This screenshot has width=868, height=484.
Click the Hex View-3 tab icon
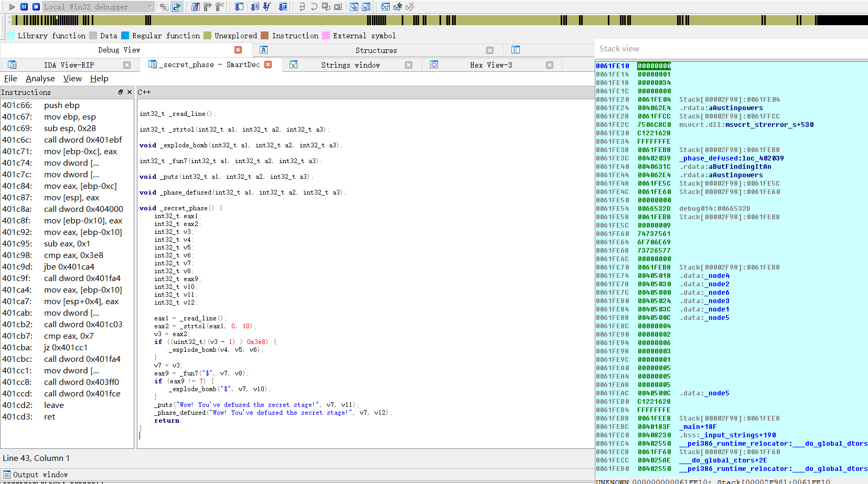click(x=434, y=64)
